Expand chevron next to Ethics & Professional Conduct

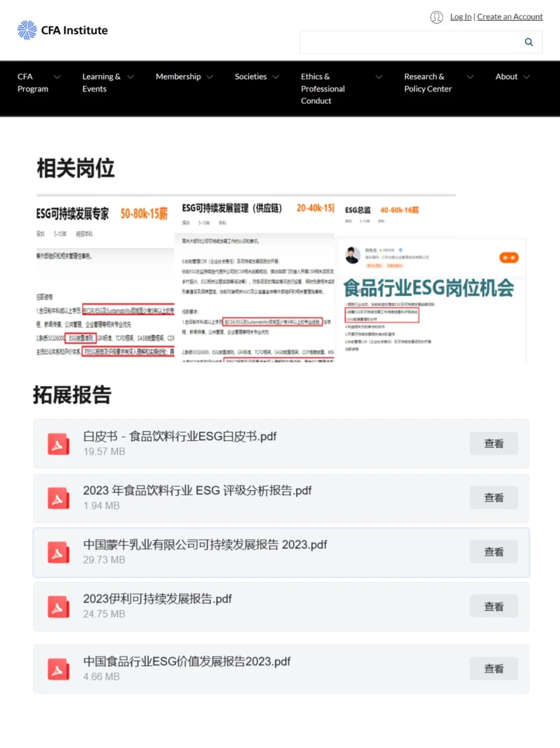379,77
